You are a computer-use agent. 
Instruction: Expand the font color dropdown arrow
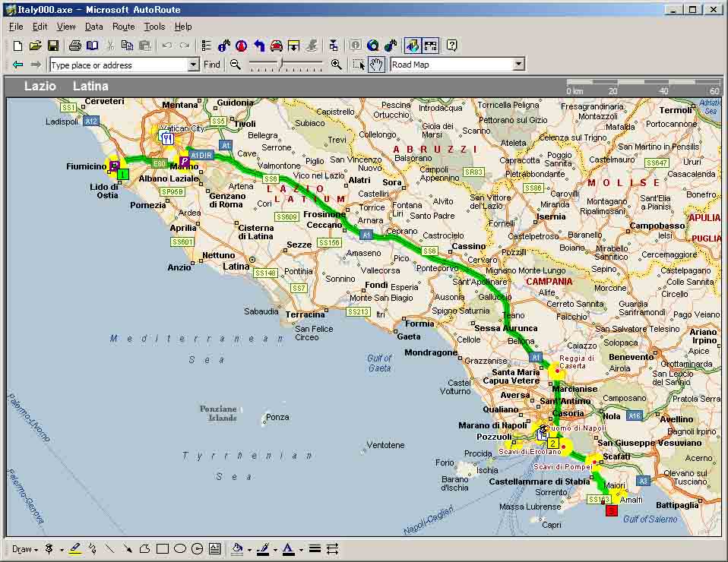302,550
